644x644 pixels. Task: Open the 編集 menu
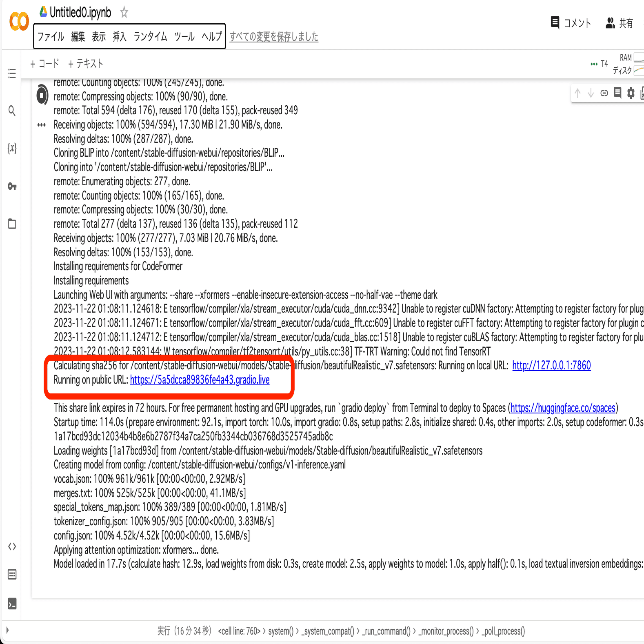point(78,37)
